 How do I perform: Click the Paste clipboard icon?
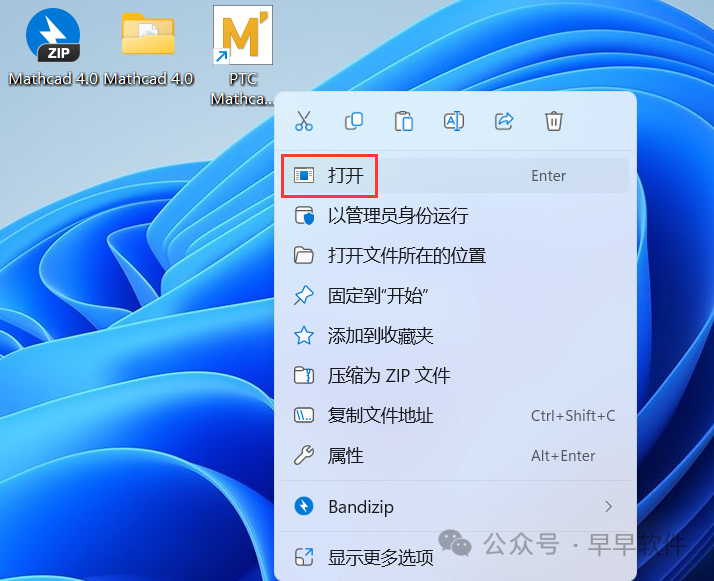pyautogui.click(x=404, y=121)
